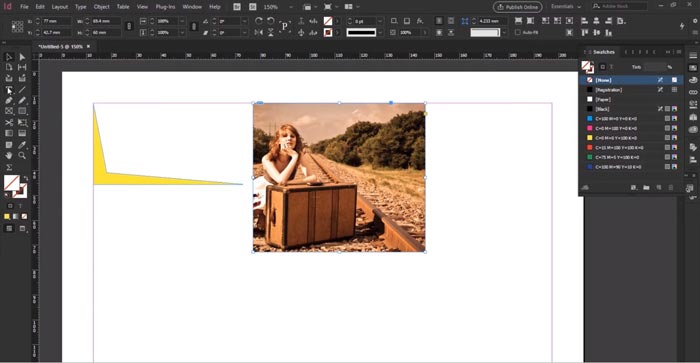The image size is (700, 363).
Task: Select the Rectangle tool
Action: pos(22,111)
